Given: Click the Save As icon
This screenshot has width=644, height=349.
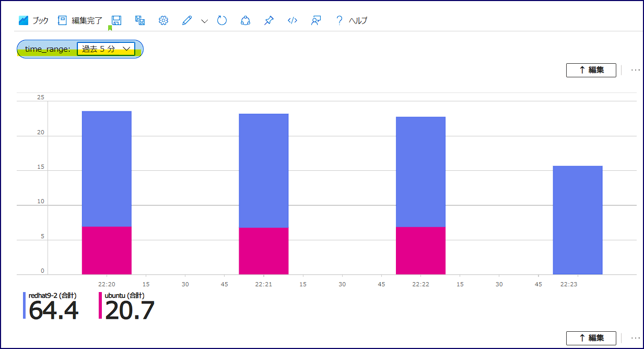Looking at the screenshot, I should (x=140, y=20).
